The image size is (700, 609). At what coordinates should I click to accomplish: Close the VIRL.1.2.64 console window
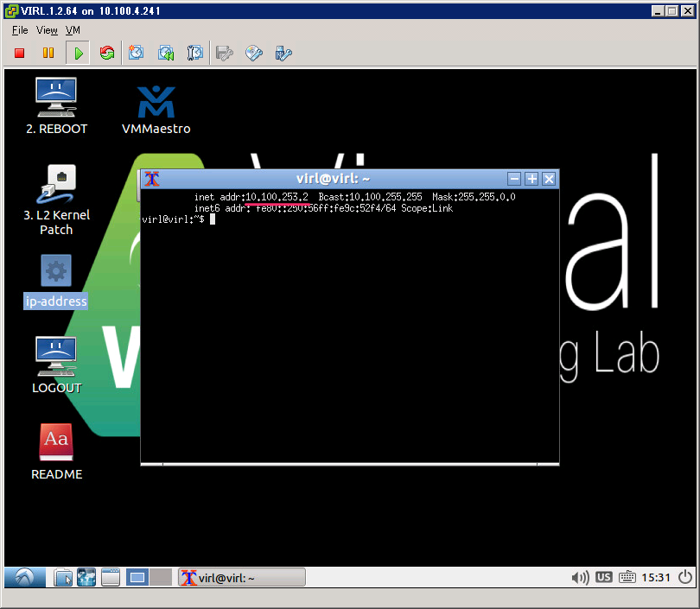tap(688, 10)
